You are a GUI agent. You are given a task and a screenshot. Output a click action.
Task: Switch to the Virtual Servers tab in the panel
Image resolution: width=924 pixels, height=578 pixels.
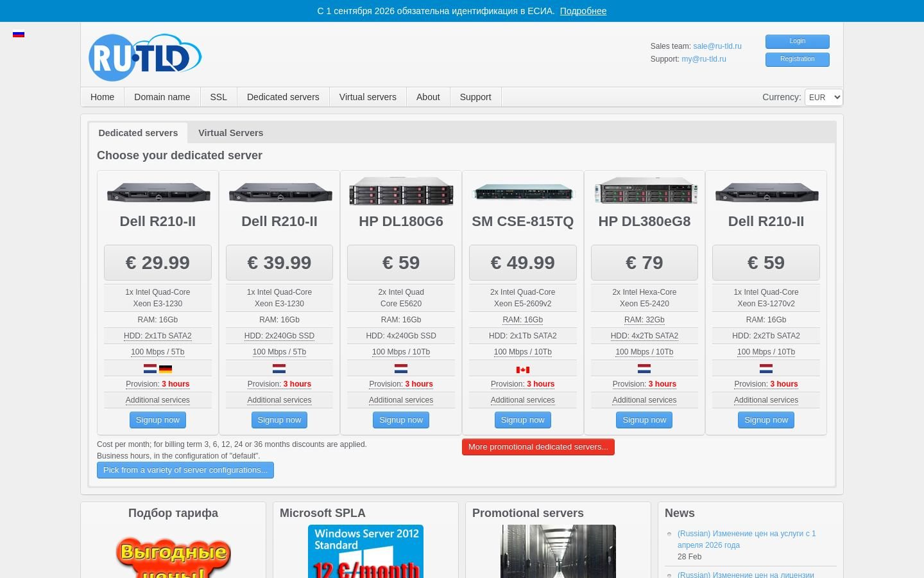coord(231,133)
